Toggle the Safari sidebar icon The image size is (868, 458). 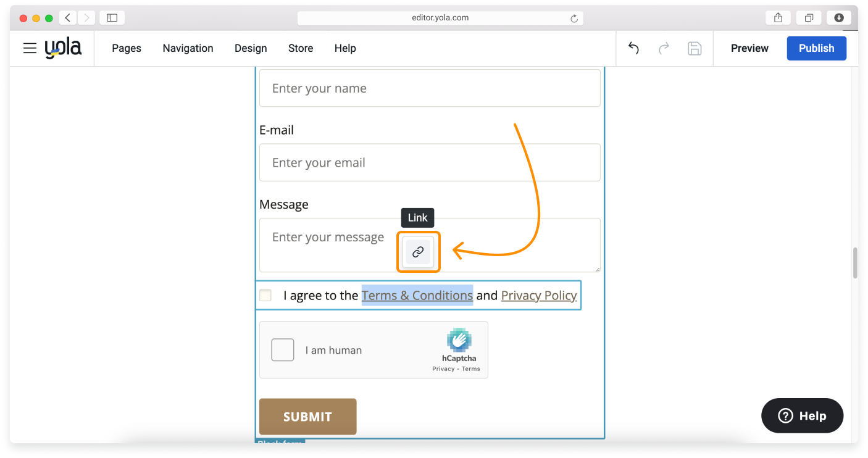point(112,18)
